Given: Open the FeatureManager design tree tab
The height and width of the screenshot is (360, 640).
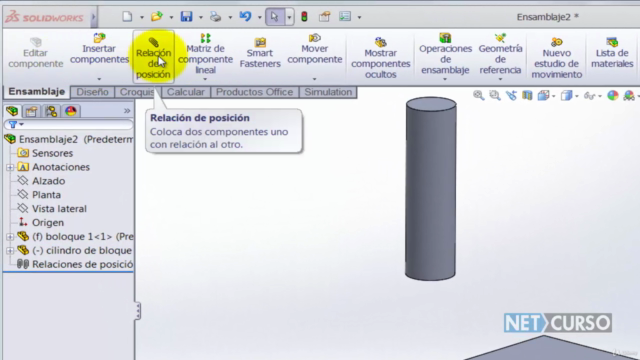Looking at the screenshot, I should tap(12, 111).
